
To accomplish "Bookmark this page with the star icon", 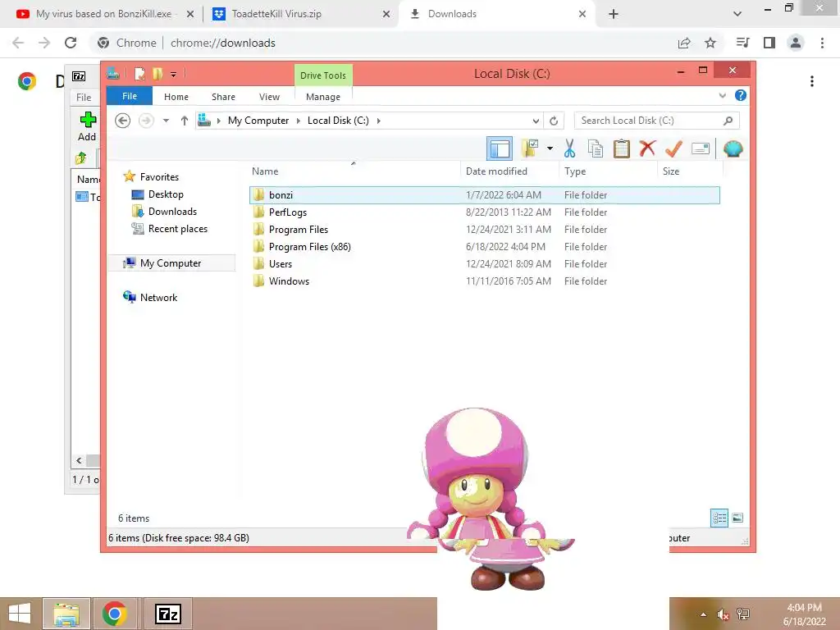I will coord(710,43).
